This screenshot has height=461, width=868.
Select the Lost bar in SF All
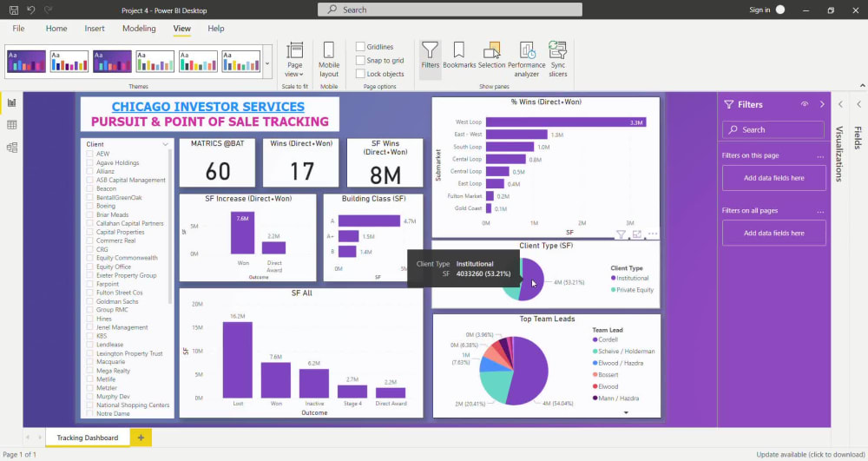pyautogui.click(x=238, y=359)
